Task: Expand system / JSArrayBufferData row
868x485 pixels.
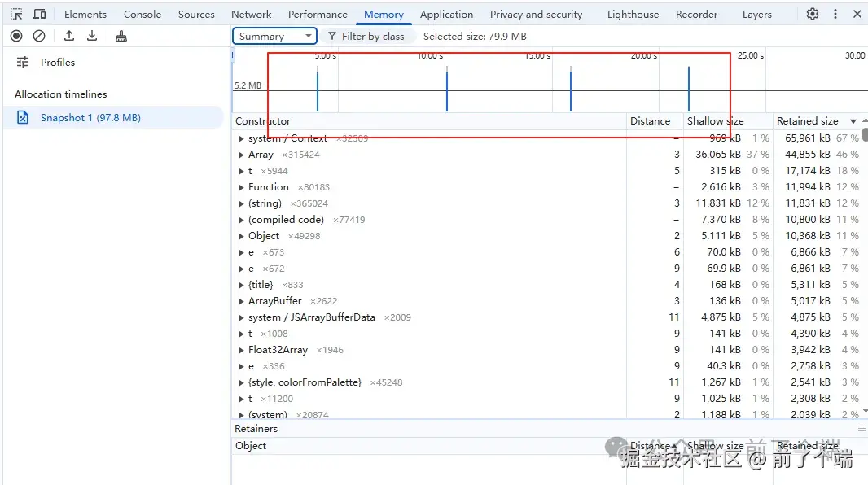Action: [241, 317]
